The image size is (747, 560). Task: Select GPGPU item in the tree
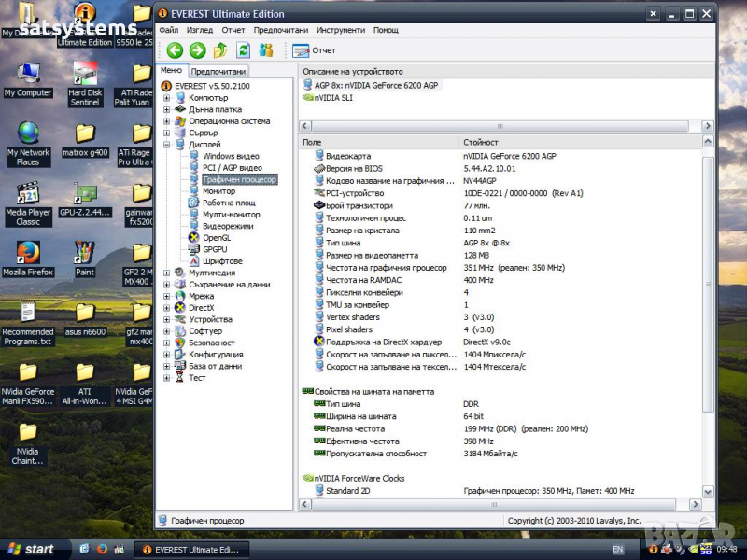(x=215, y=249)
